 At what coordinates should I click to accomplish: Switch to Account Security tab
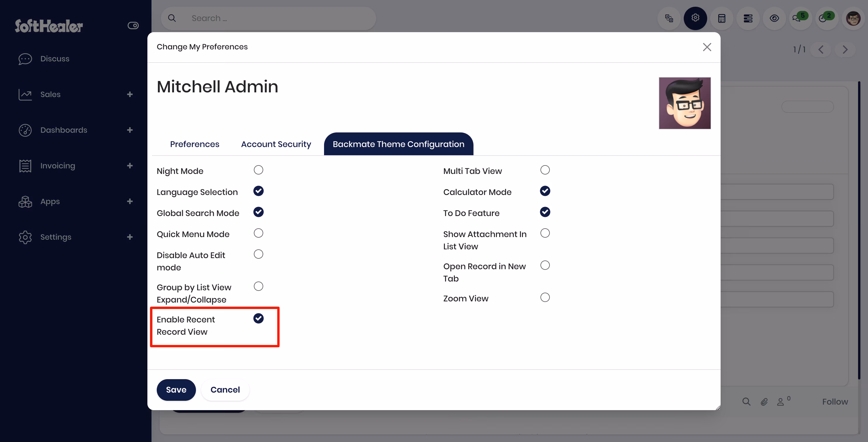[276, 144]
